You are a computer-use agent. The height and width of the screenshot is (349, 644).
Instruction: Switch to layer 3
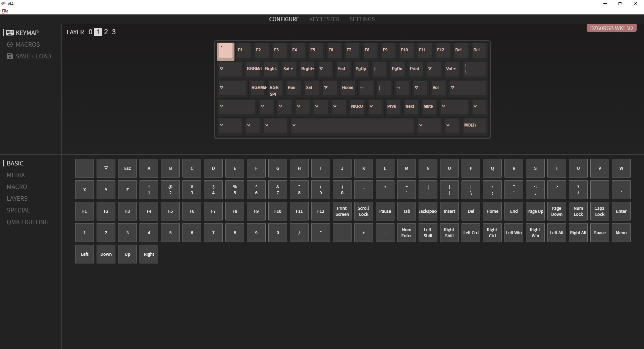coord(114,32)
